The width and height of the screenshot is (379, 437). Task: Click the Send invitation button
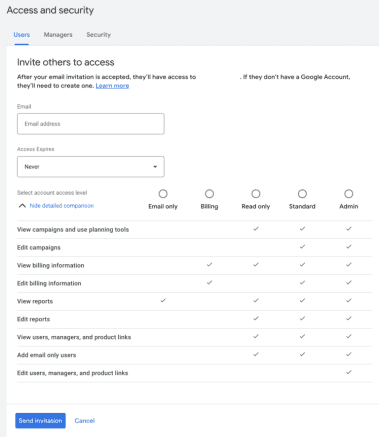point(40,421)
